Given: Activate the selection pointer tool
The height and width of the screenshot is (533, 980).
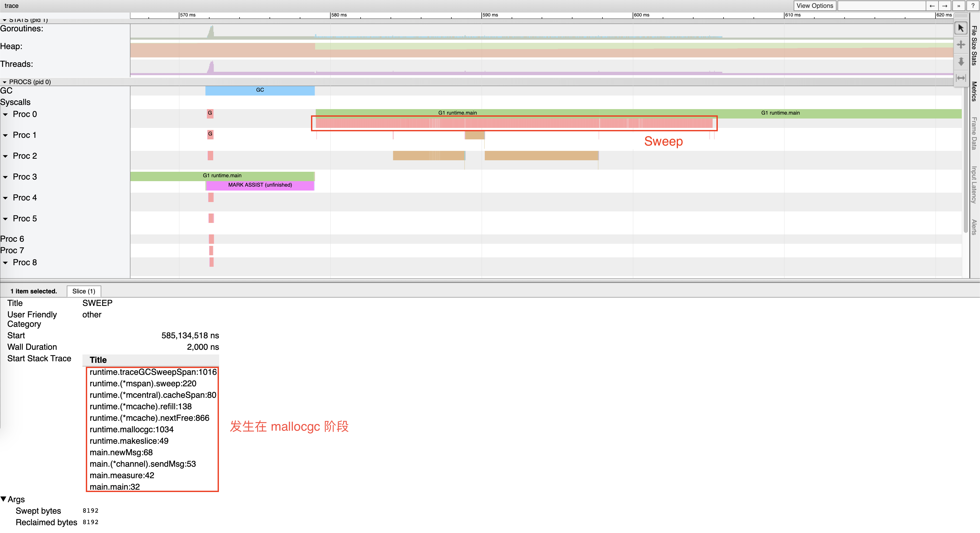Looking at the screenshot, I should (x=961, y=28).
